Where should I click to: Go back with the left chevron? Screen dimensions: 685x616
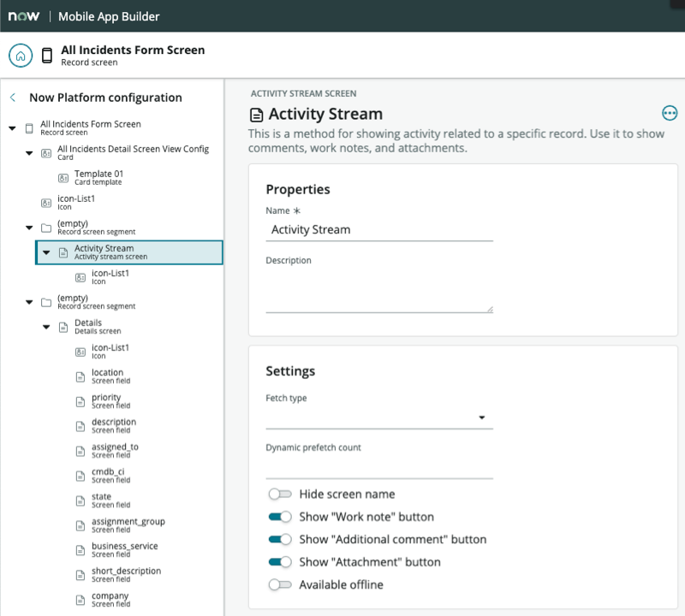pyautogui.click(x=13, y=98)
